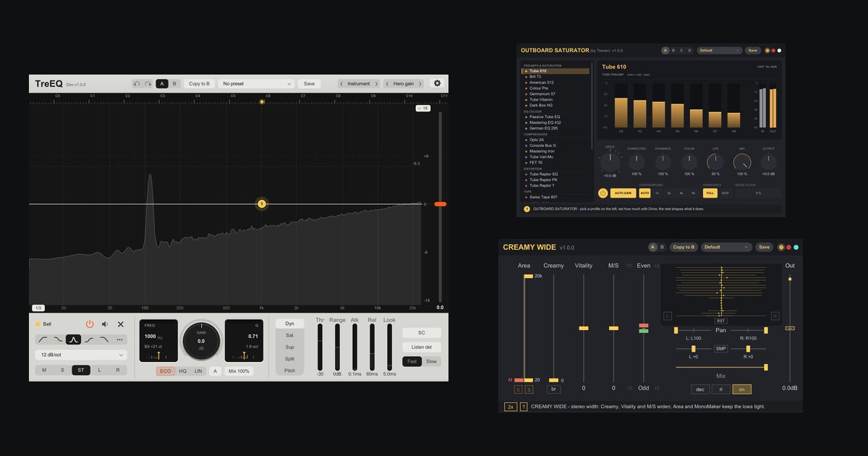Solo the band with speaker icon
The width and height of the screenshot is (868, 456).
pyautogui.click(x=105, y=324)
